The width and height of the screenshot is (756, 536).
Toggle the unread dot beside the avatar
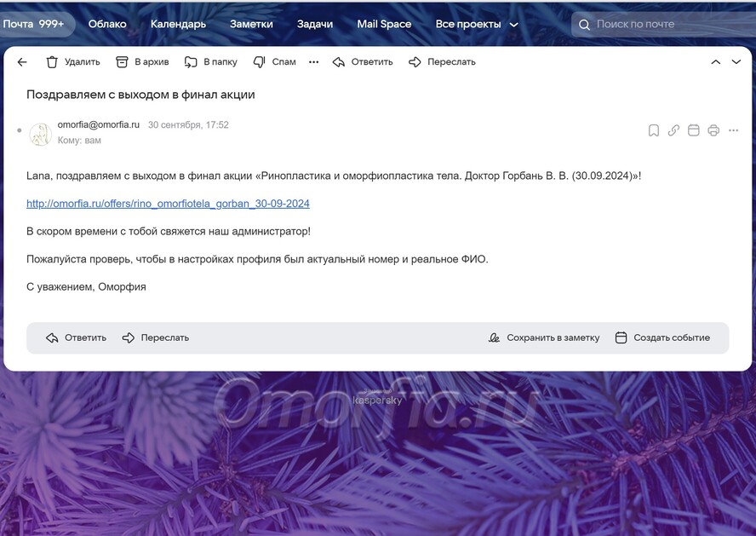click(x=20, y=130)
